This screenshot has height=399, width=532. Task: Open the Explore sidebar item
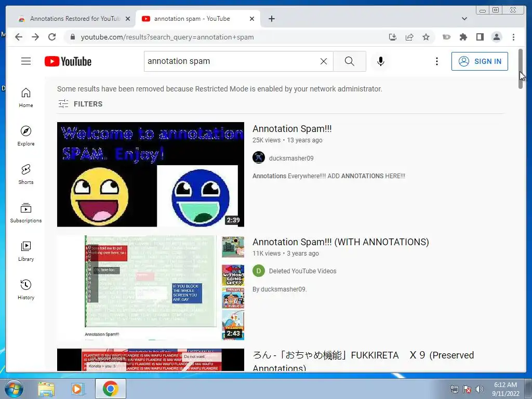(26, 136)
